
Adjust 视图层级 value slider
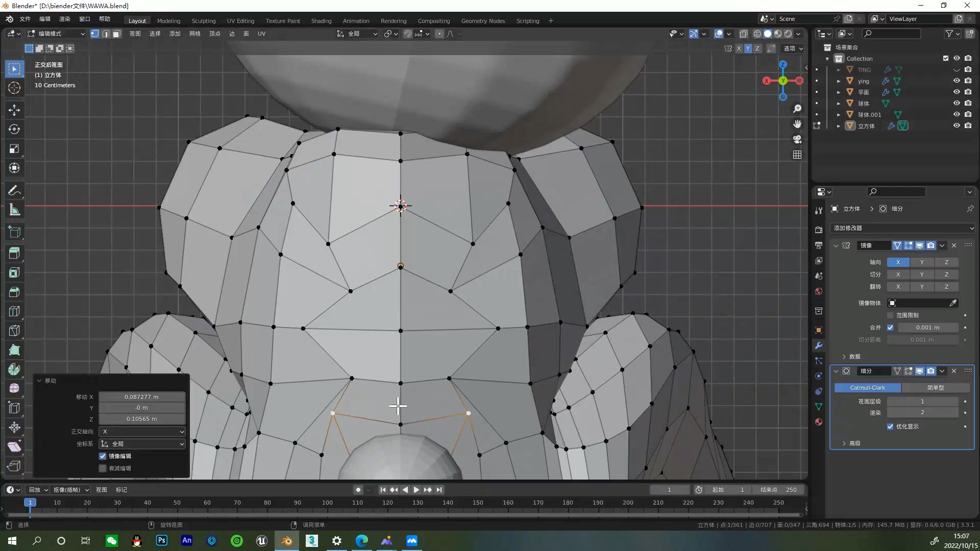(922, 402)
